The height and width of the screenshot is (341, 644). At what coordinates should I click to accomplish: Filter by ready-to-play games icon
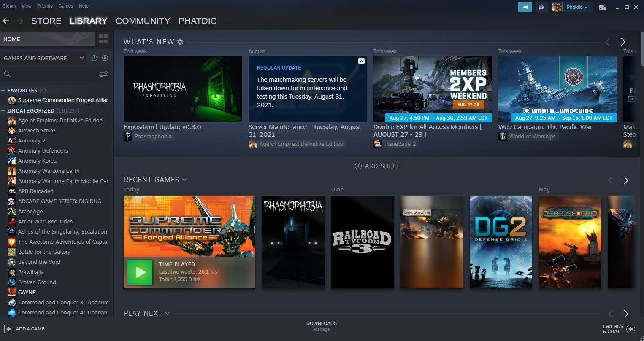[105, 58]
